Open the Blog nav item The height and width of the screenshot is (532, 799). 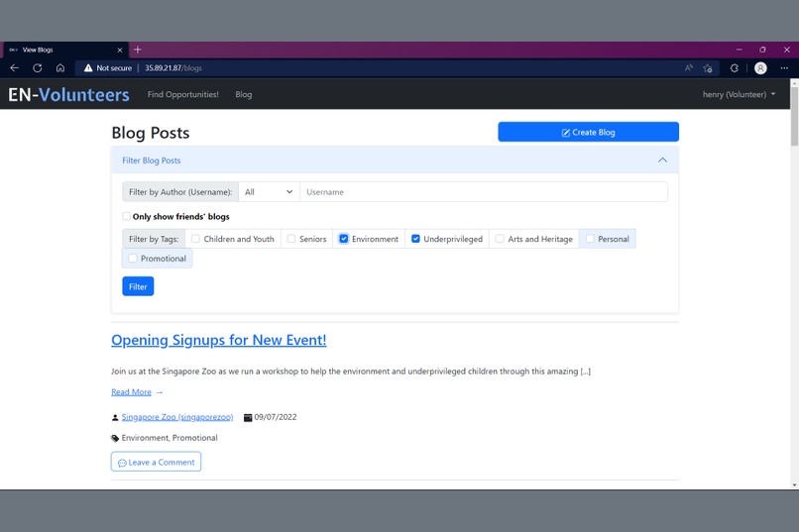(x=244, y=95)
